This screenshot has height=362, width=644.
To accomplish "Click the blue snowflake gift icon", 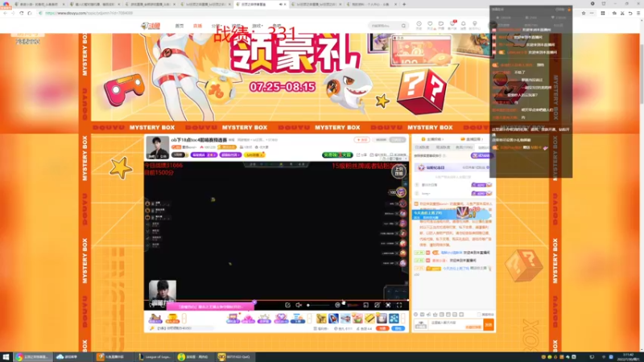I will tap(394, 318).
